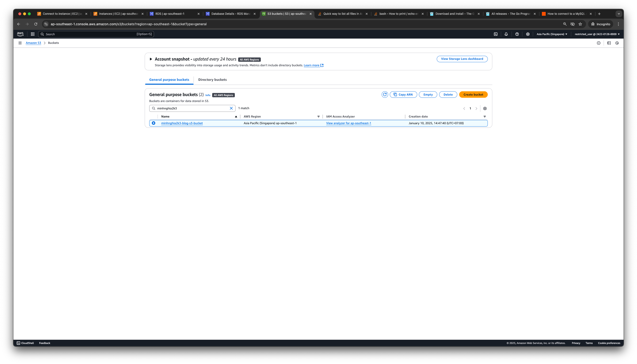The image size is (637, 364).
Task: Open CloudShell icon in top navigation bar
Action: click(495, 34)
